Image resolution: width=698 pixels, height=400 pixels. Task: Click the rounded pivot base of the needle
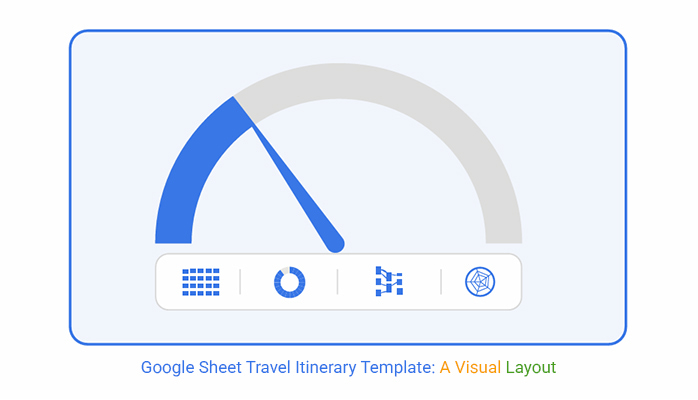[x=335, y=244]
